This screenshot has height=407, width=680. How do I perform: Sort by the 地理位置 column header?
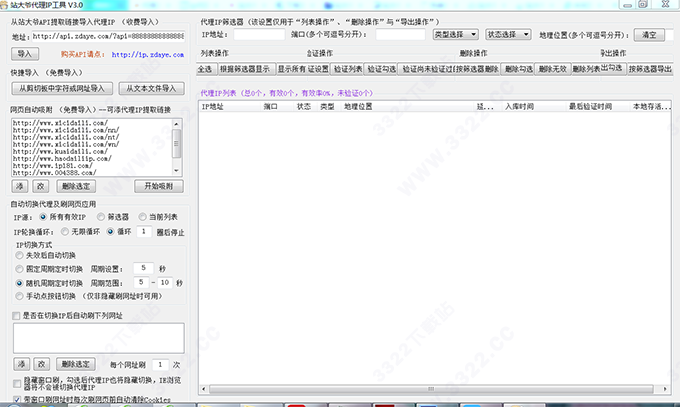pyautogui.click(x=408, y=106)
